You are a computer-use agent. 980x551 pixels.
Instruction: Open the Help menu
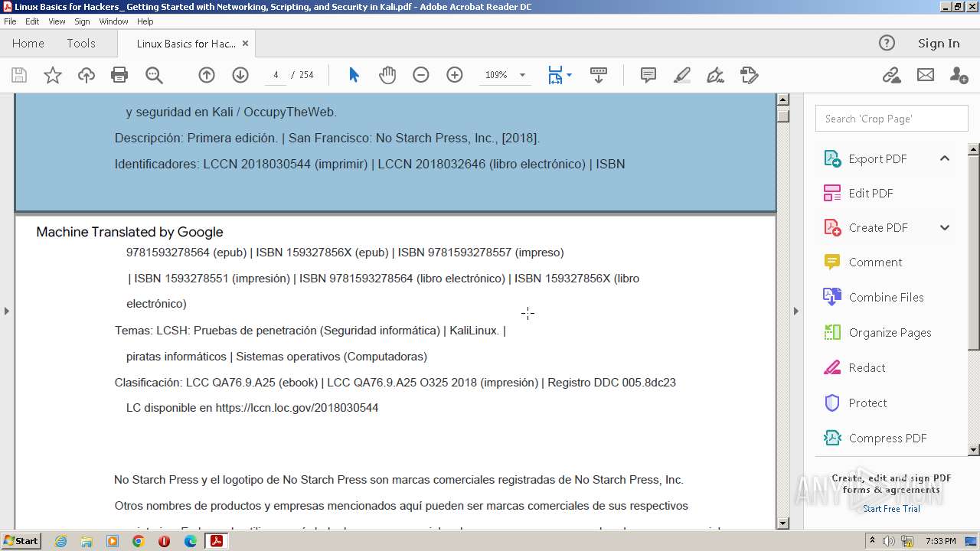point(145,21)
